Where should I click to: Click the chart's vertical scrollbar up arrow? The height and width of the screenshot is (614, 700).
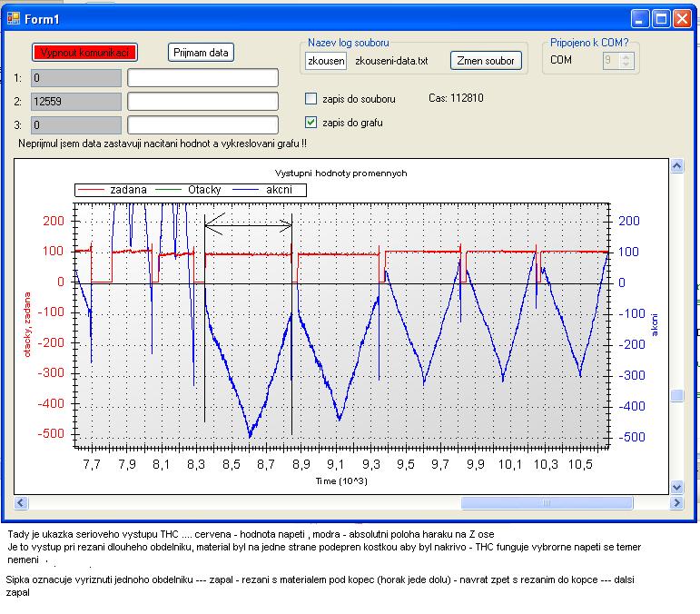pyautogui.click(x=676, y=166)
